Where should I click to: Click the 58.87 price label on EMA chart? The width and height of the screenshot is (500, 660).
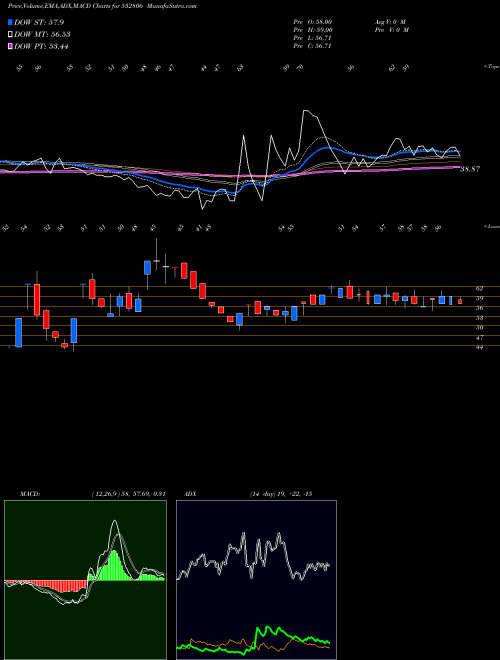click(x=470, y=169)
